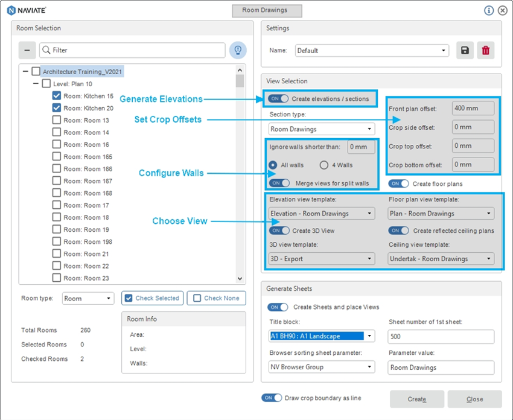Screen dimensions: 513x420
Task: Open Floor plan view template dropdown
Action: (441, 213)
